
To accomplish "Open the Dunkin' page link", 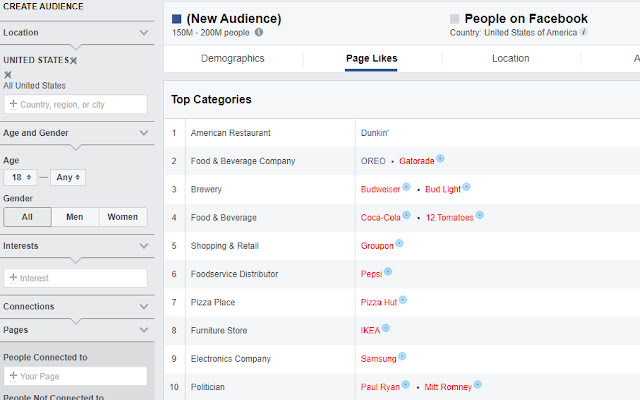I will pos(375,133).
